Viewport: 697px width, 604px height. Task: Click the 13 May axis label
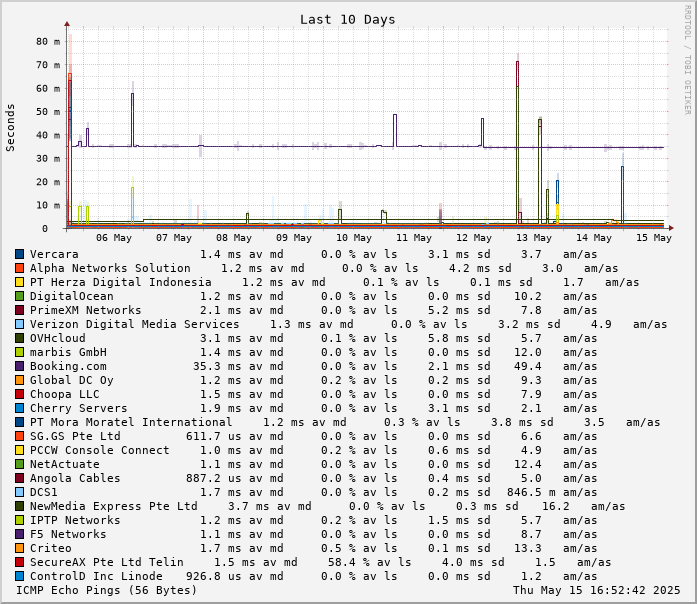pyautogui.click(x=534, y=238)
